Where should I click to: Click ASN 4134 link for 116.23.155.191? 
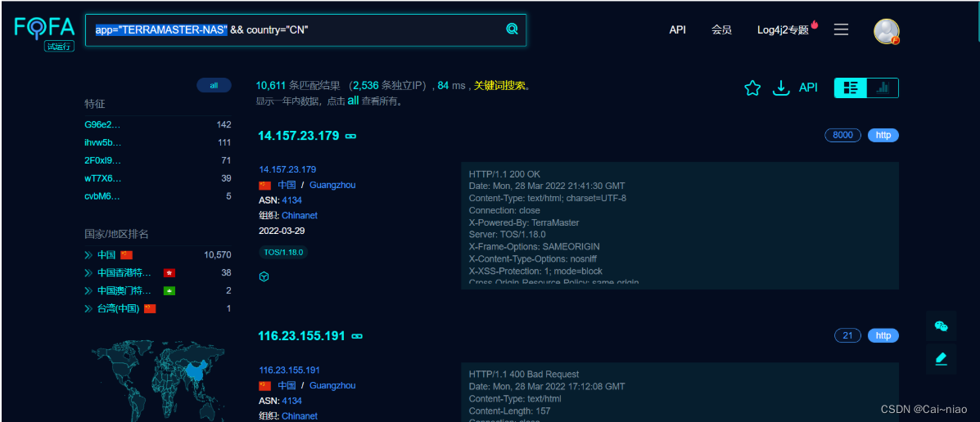pos(292,401)
